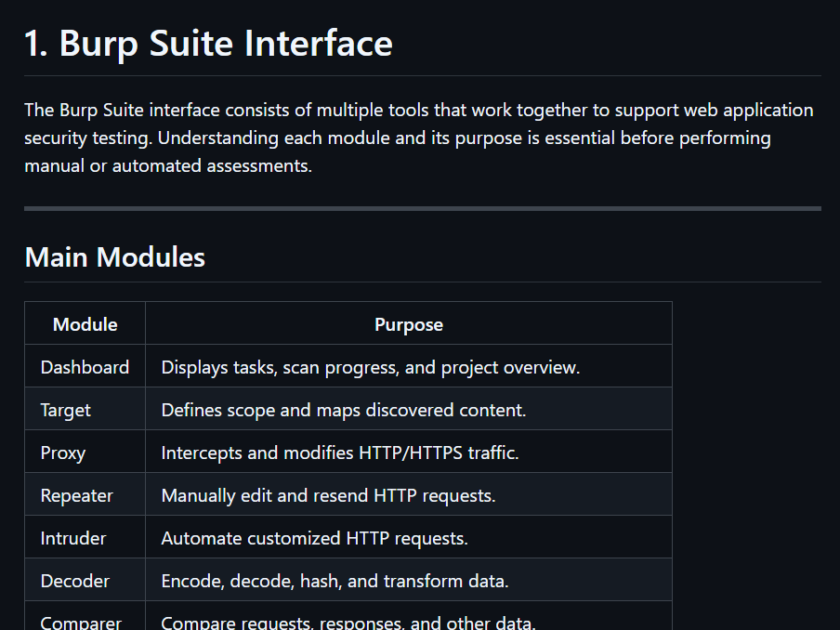This screenshot has height=630, width=840.
Task: Click the intro paragraph about Burp Suite interface
Action: click(419, 138)
